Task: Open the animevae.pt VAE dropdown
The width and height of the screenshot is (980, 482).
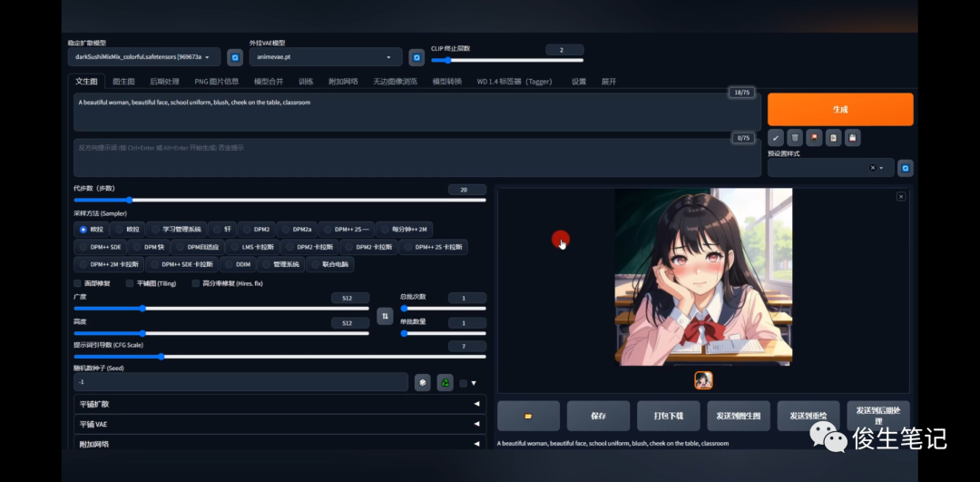Action: 325,57
